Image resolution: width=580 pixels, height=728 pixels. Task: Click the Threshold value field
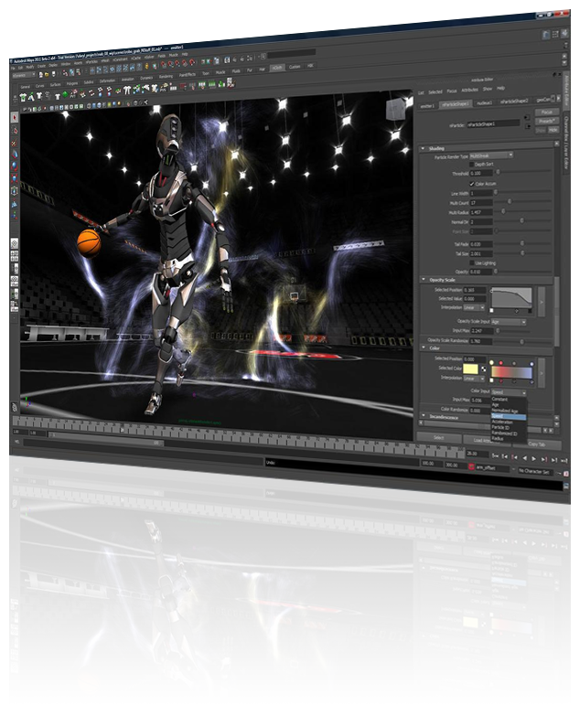[481, 173]
